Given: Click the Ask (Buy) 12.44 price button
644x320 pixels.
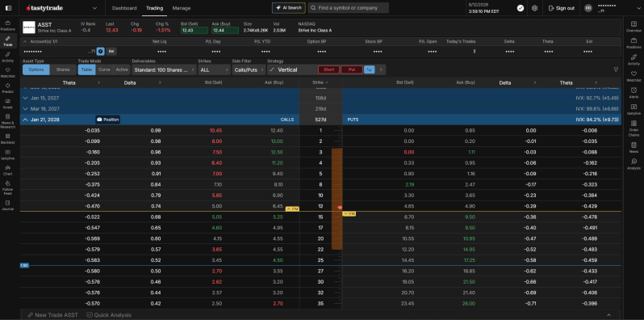Looking at the screenshot, I should click(225, 31).
